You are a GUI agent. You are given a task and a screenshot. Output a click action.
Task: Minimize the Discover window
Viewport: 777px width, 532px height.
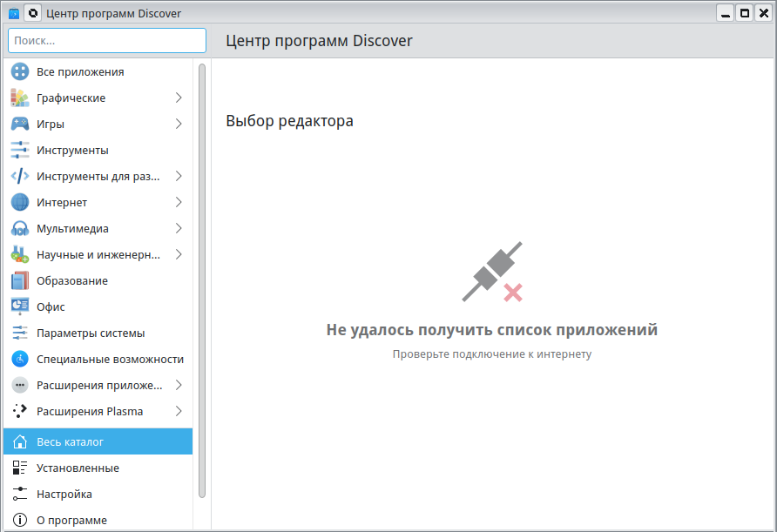(726, 13)
